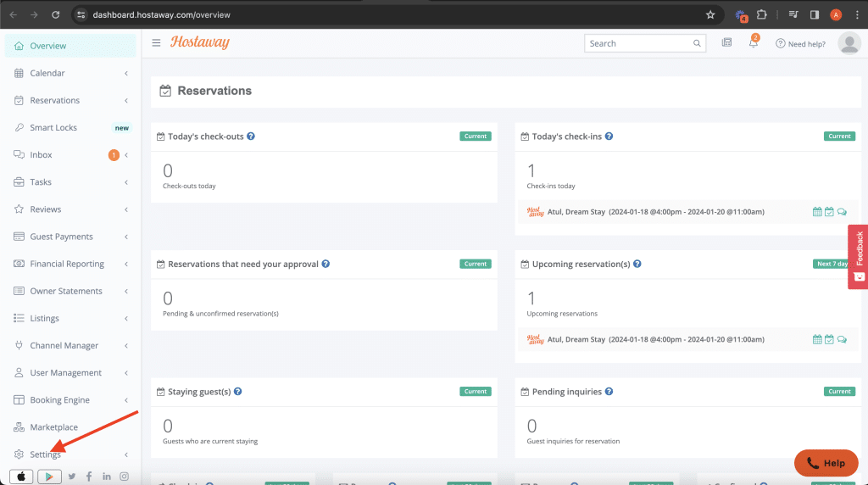The width and height of the screenshot is (868, 485).
Task: Click the Listings list icon
Action: tap(19, 318)
